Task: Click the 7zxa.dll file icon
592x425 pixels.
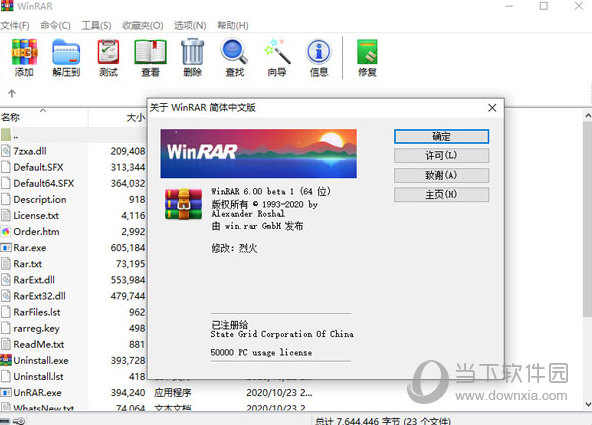Action: 6,151
